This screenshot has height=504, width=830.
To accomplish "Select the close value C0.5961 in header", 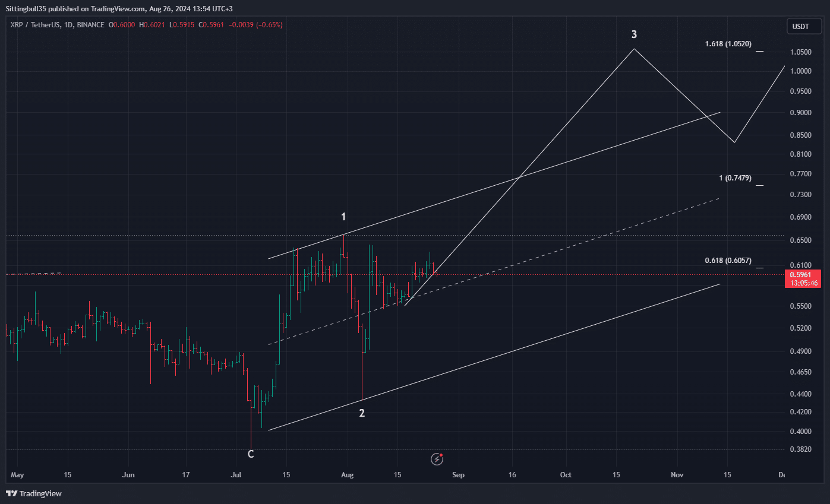I will click(212, 25).
